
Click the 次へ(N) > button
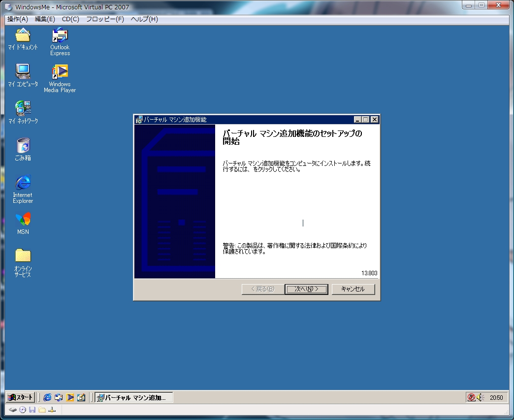[x=307, y=289]
